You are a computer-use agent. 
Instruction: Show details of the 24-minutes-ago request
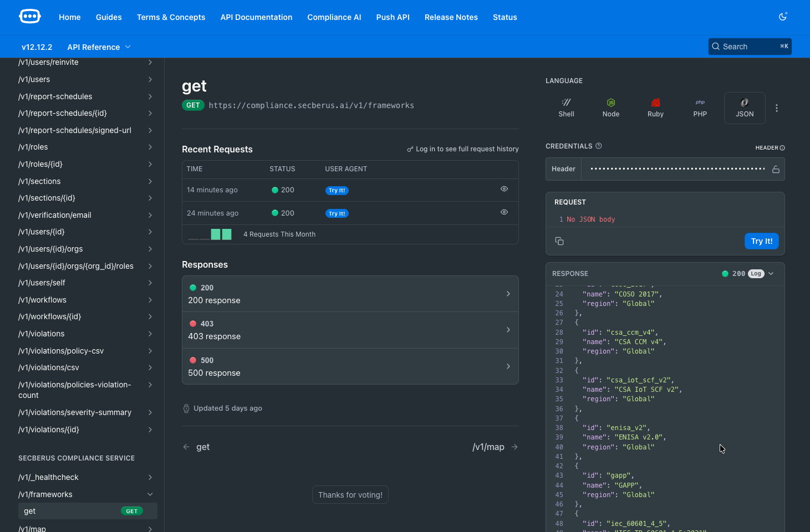coord(504,212)
